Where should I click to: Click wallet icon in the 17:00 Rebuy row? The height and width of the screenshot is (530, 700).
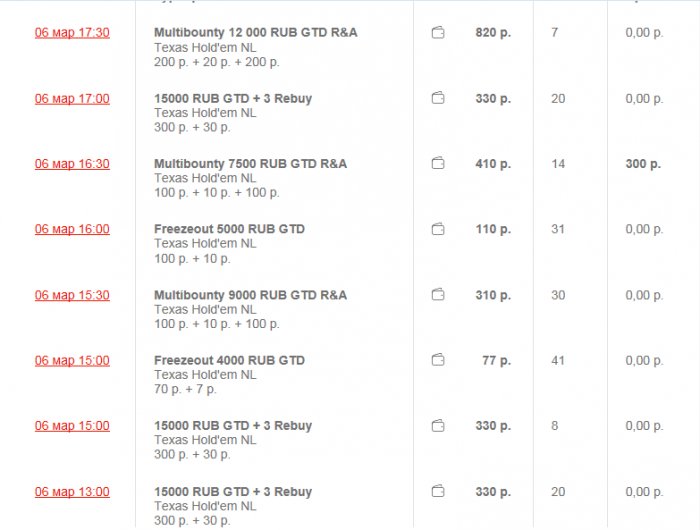[x=438, y=98]
